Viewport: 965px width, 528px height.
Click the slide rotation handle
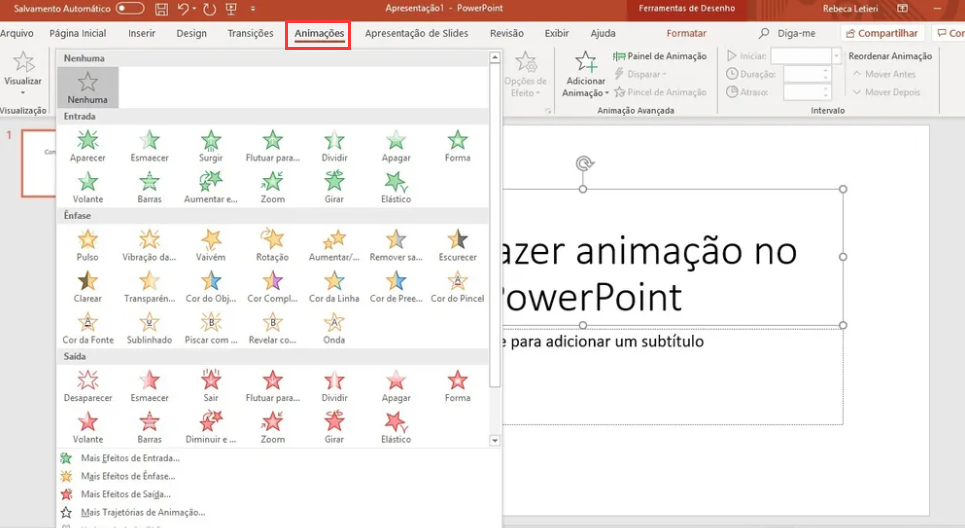tap(584, 163)
